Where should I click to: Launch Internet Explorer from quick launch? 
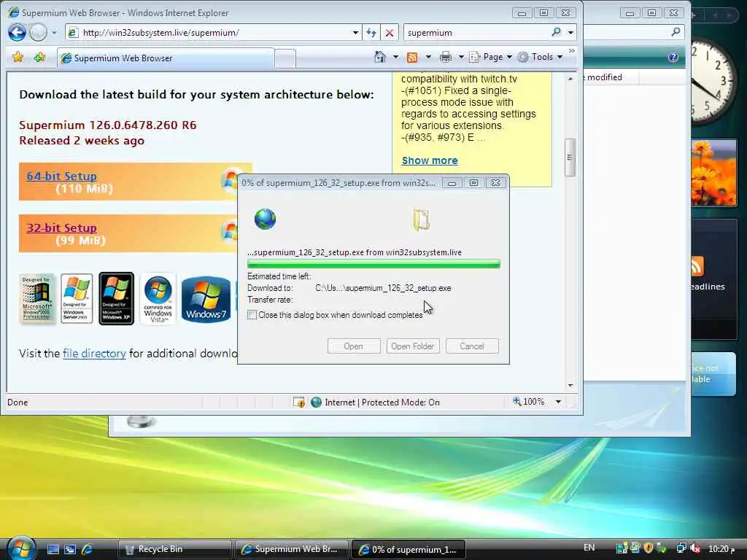click(x=88, y=549)
